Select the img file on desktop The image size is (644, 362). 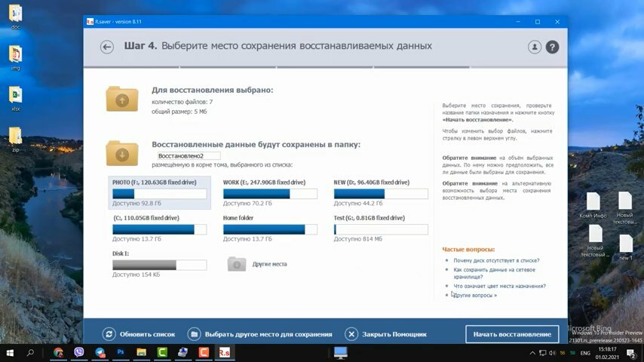point(16,57)
